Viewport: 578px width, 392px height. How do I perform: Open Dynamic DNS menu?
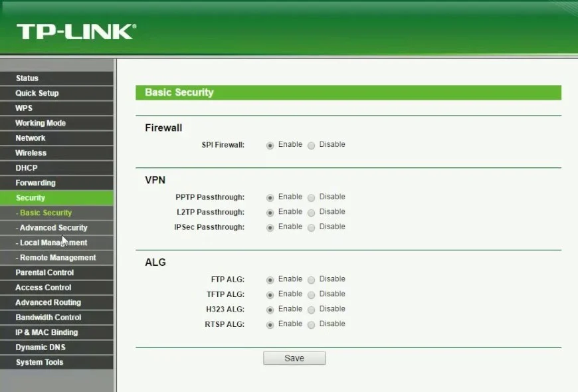56,347
